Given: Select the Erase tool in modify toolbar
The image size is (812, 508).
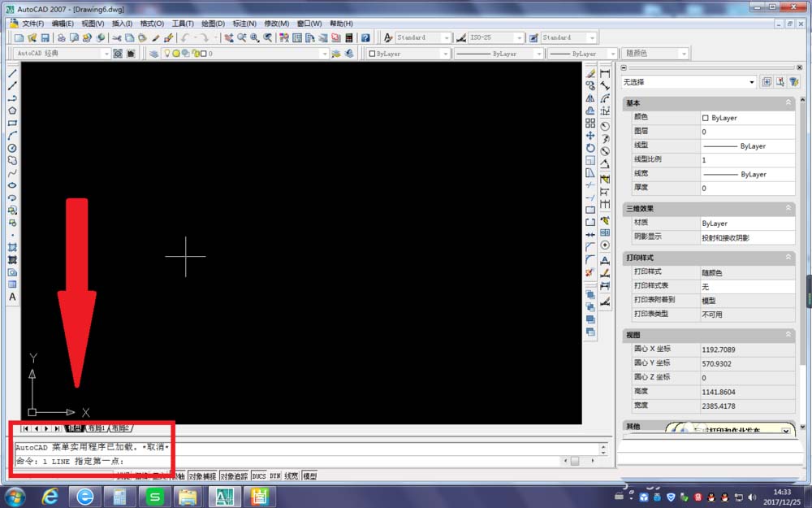Looking at the screenshot, I should 590,74.
